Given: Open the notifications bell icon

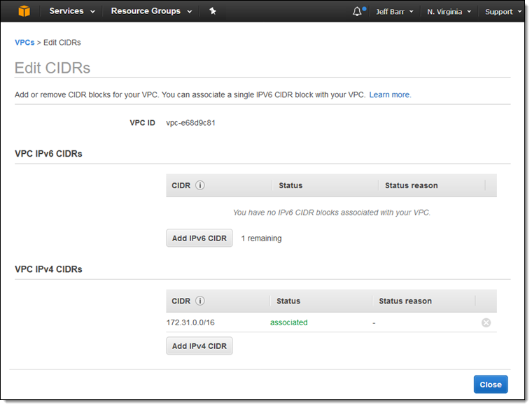Looking at the screenshot, I should click(357, 11).
